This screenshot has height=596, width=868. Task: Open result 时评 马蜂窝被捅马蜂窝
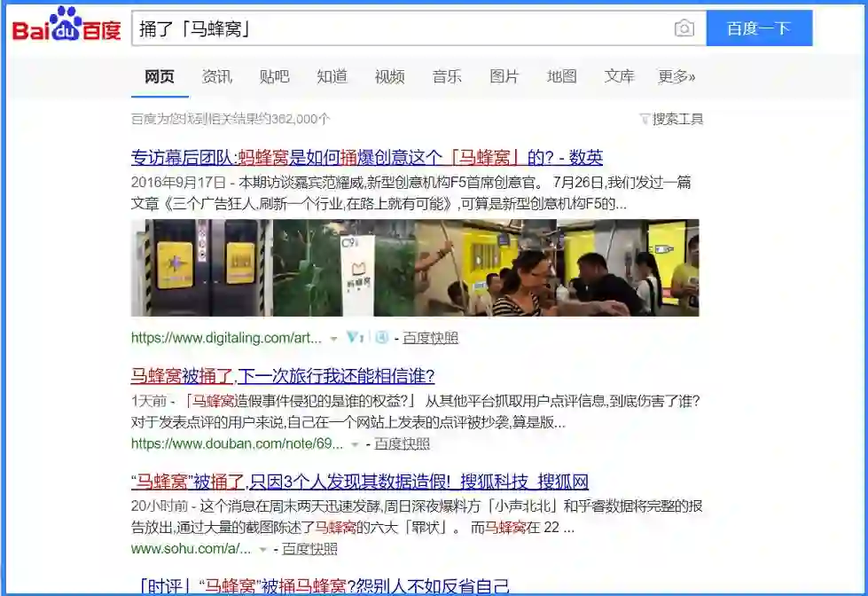click(322, 586)
